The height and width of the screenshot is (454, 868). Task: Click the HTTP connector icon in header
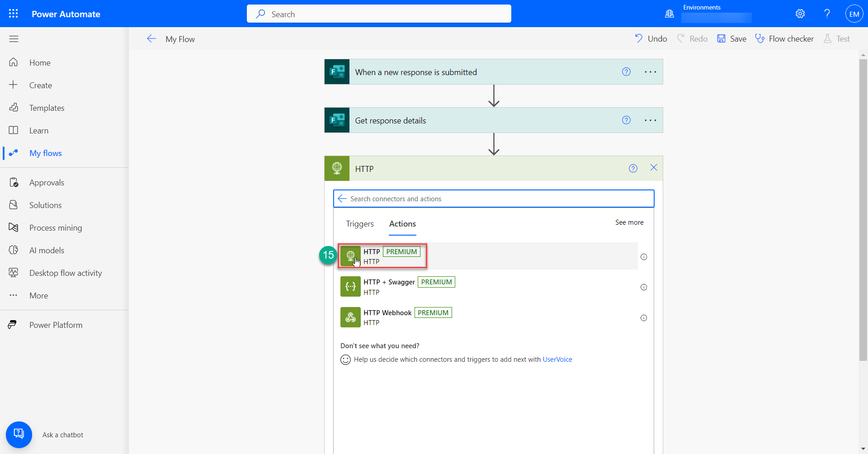(337, 169)
